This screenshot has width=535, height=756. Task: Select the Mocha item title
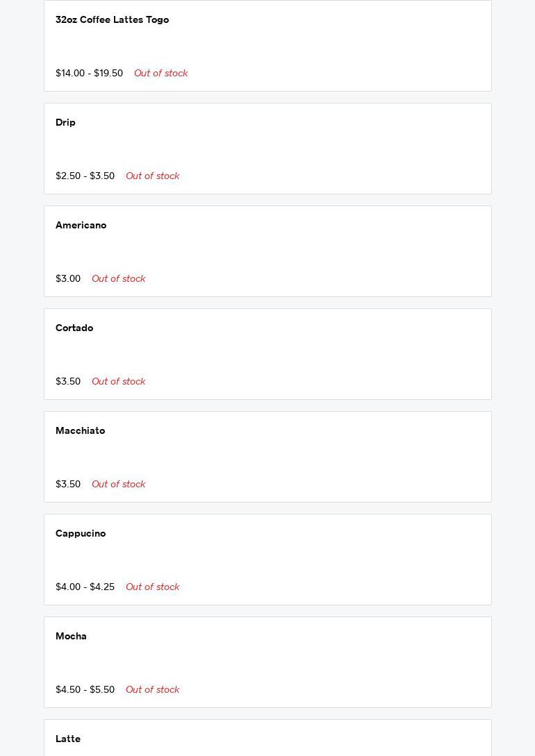point(71,637)
